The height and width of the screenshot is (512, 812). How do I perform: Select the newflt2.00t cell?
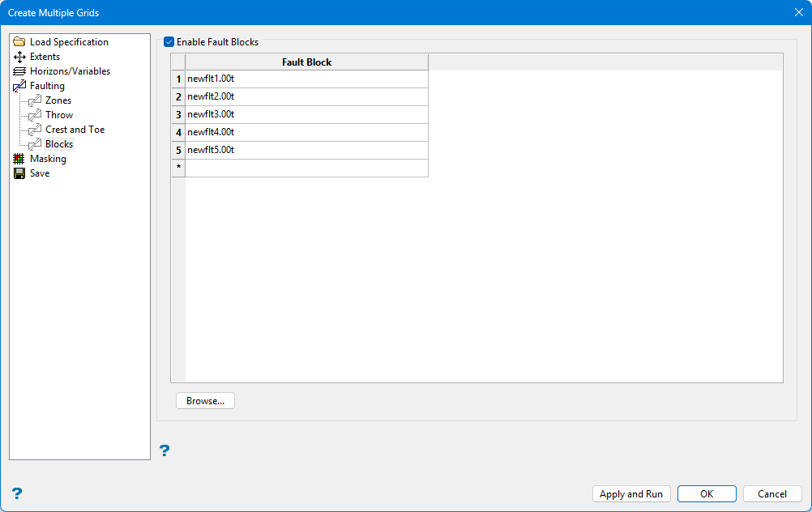[306, 96]
